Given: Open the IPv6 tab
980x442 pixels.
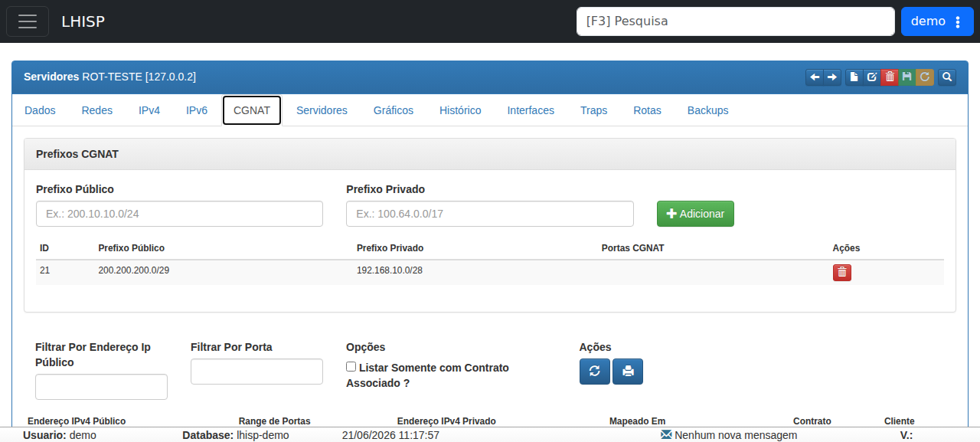Looking at the screenshot, I should 197,110.
